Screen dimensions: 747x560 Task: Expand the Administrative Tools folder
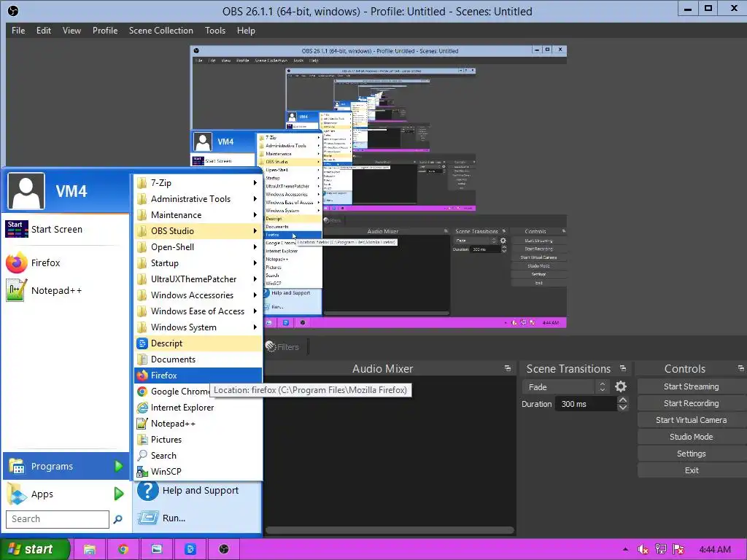[x=198, y=199]
